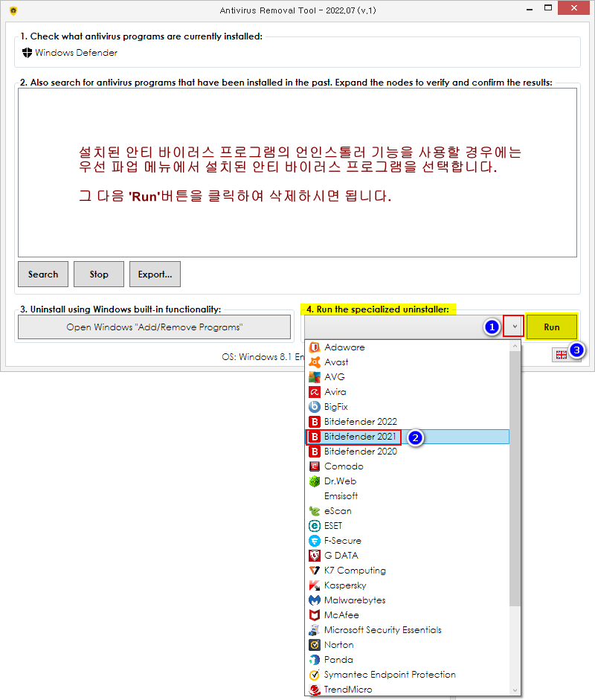Close the Antivirus Removal Tool window
Image resolution: width=595 pixels, height=700 pixels.
(x=574, y=8)
